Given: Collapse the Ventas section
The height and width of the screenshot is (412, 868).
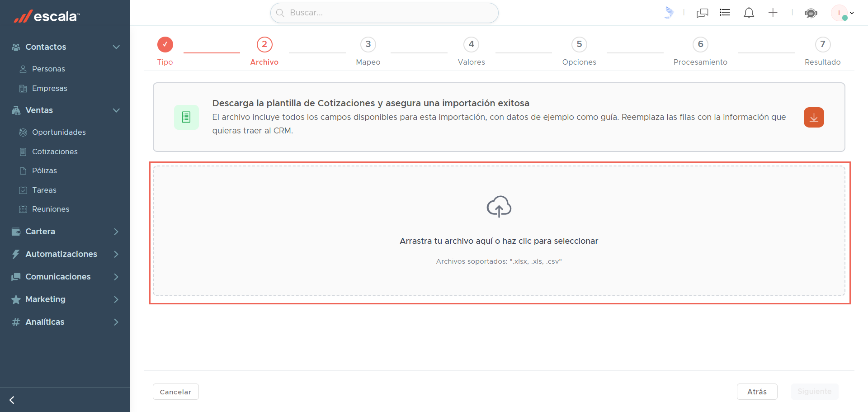Looking at the screenshot, I should click(116, 110).
